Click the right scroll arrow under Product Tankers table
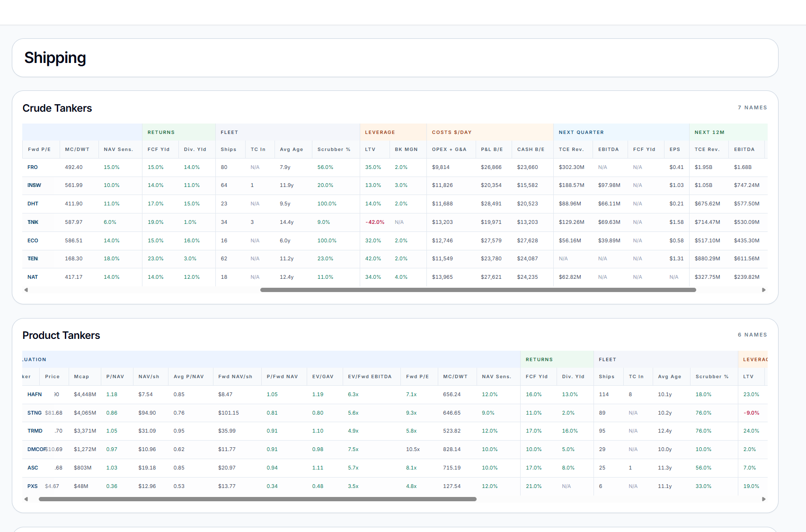806x532 pixels. click(x=763, y=499)
